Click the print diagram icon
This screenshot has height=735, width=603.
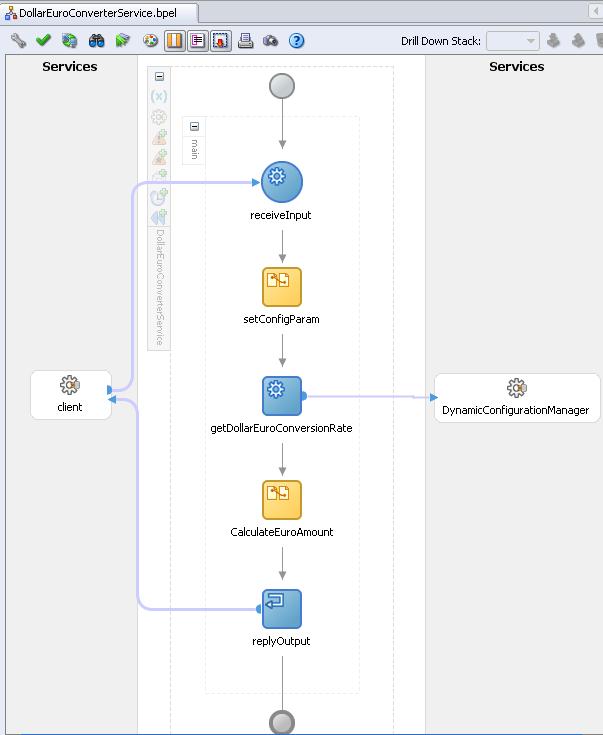point(245,41)
